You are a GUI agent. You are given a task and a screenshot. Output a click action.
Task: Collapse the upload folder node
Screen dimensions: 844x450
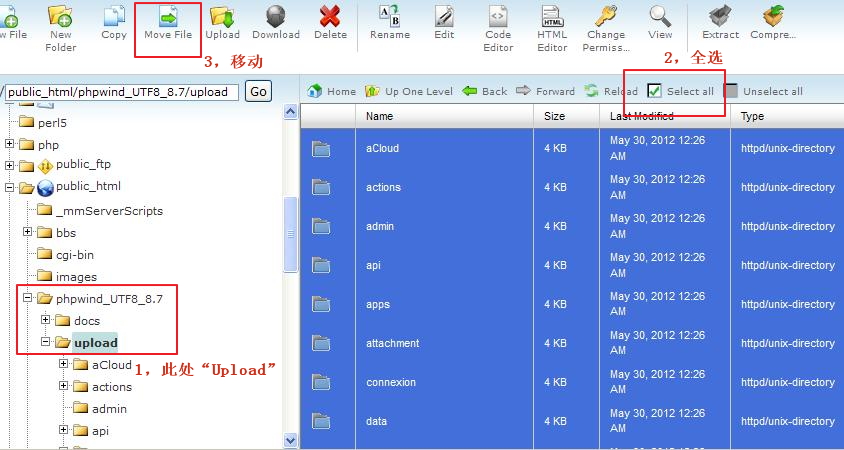pos(46,342)
